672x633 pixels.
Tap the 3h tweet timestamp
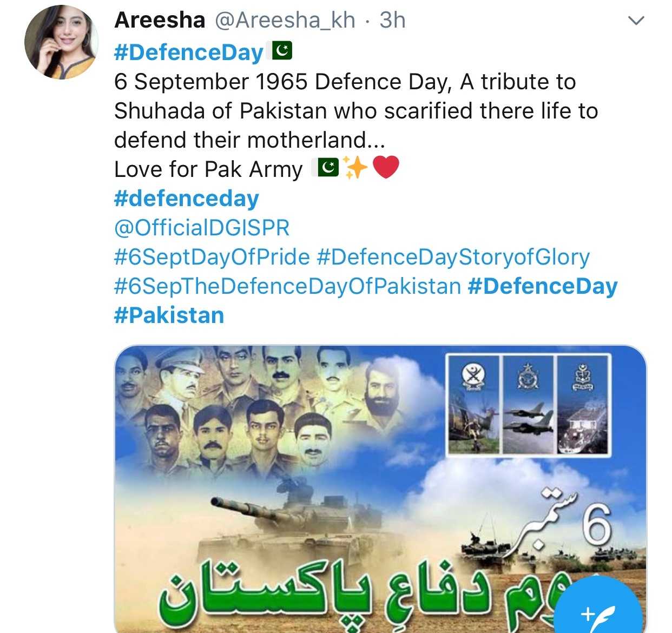[x=392, y=21]
